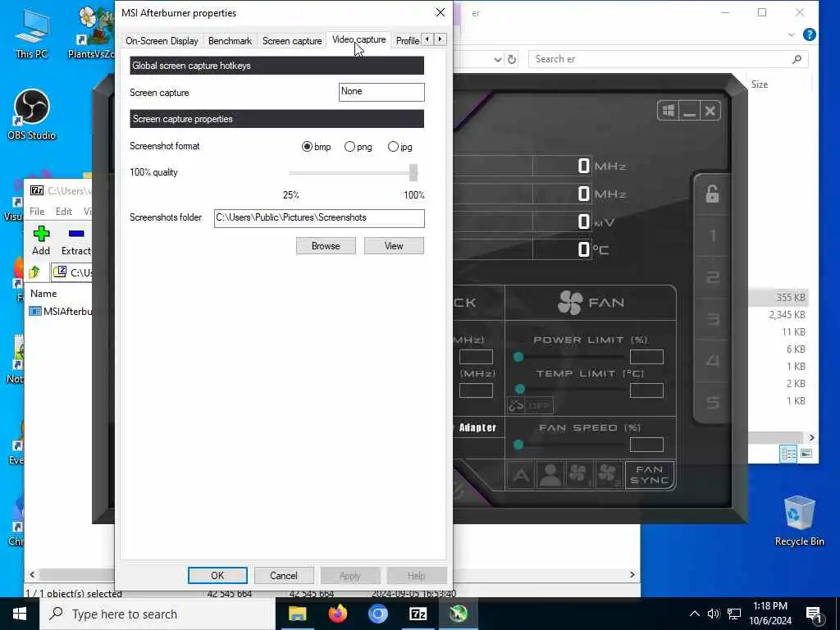Select profile slot 5 in Afterburner

713,402
